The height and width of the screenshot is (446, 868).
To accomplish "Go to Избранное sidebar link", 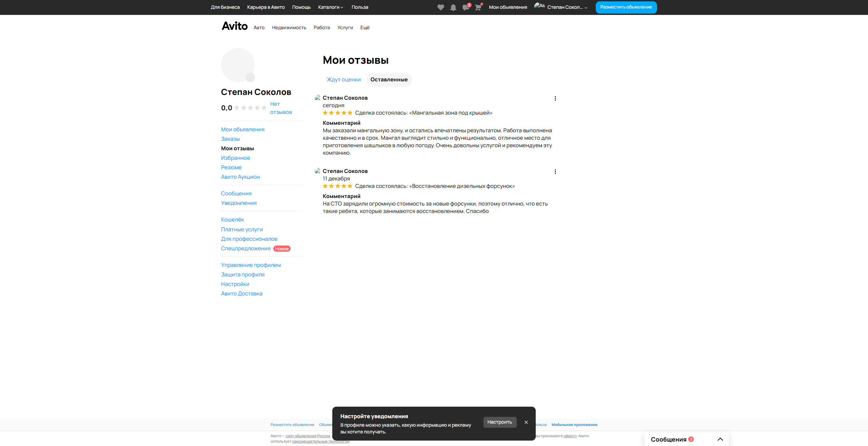I will [x=235, y=158].
